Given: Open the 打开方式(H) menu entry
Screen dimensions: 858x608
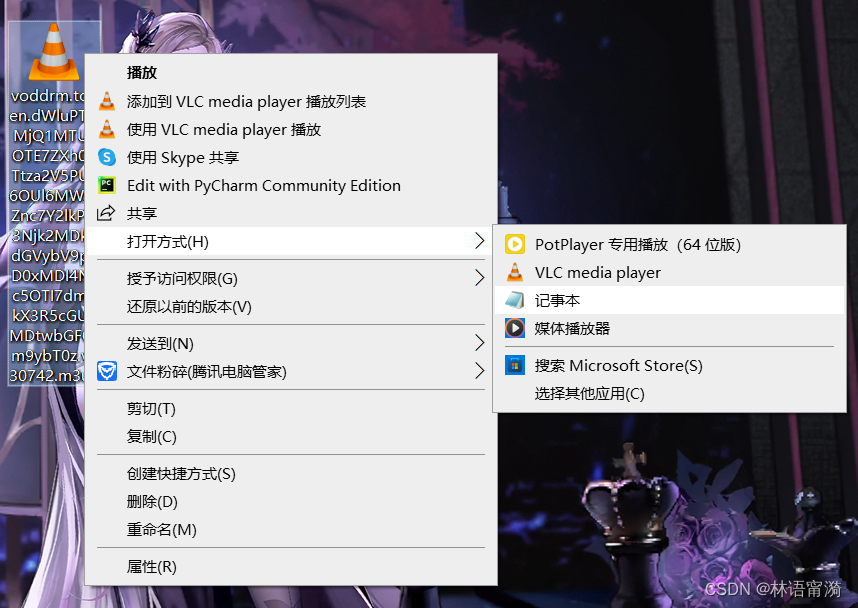Looking at the screenshot, I should pos(292,241).
